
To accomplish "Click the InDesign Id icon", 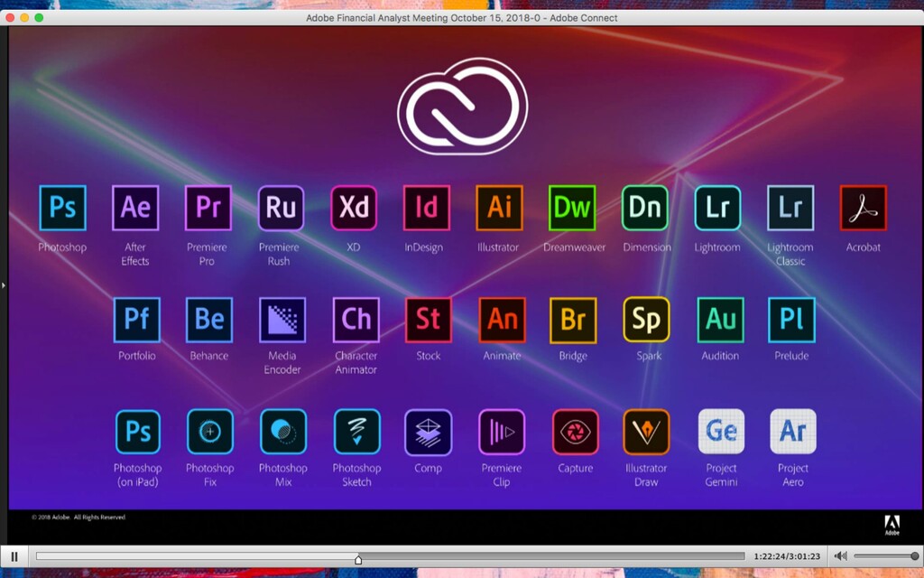I will pos(427,208).
